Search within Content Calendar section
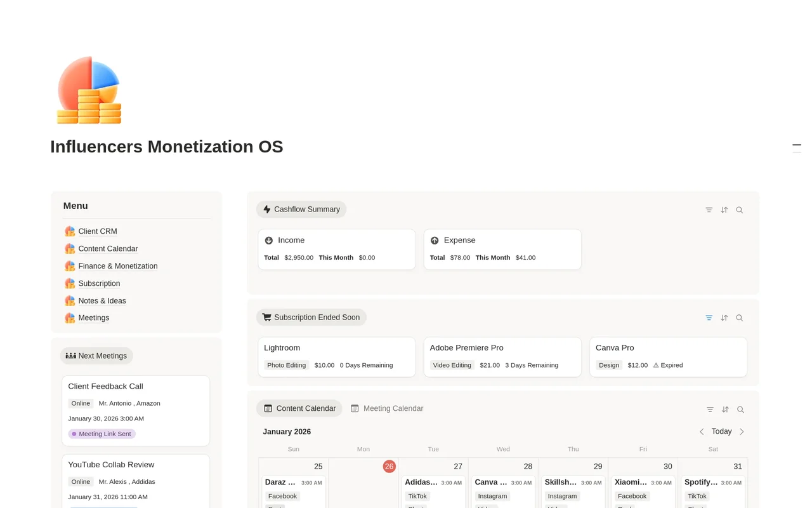812x508 pixels. pyautogui.click(x=740, y=410)
